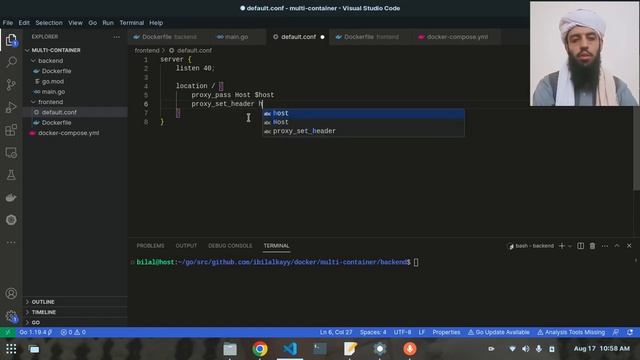The image size is (640, 360).
Task: Open the Manage gear icon
Action: click(11, 316)
